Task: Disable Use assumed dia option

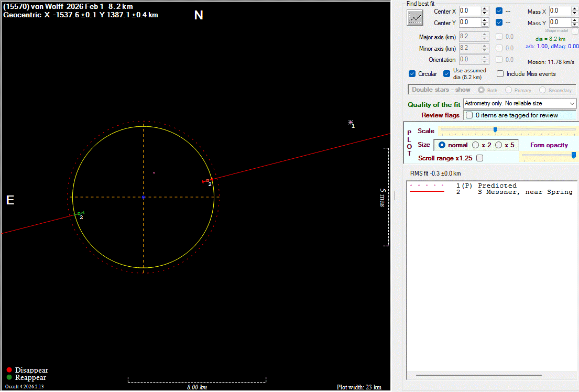Action: click(x=447, y=74)
